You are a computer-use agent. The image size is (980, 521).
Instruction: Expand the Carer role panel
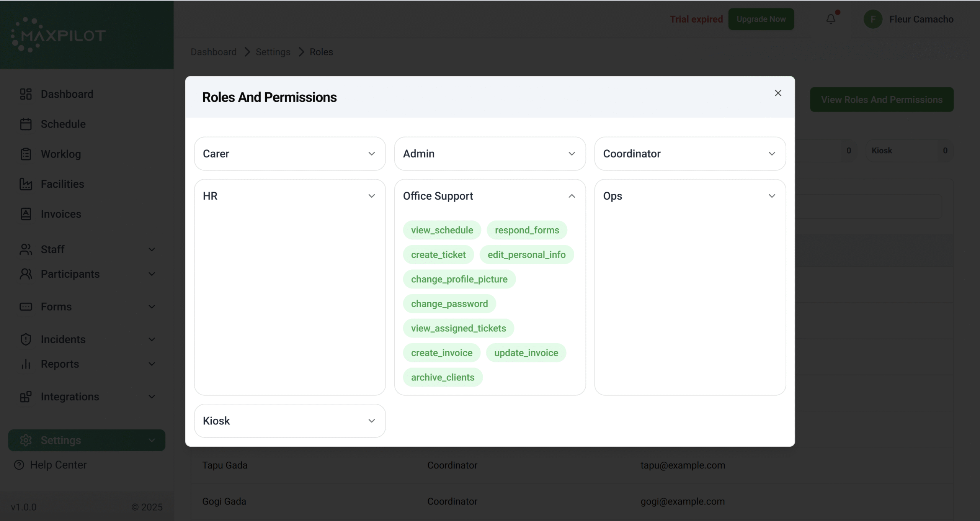(x=371, y=154)
